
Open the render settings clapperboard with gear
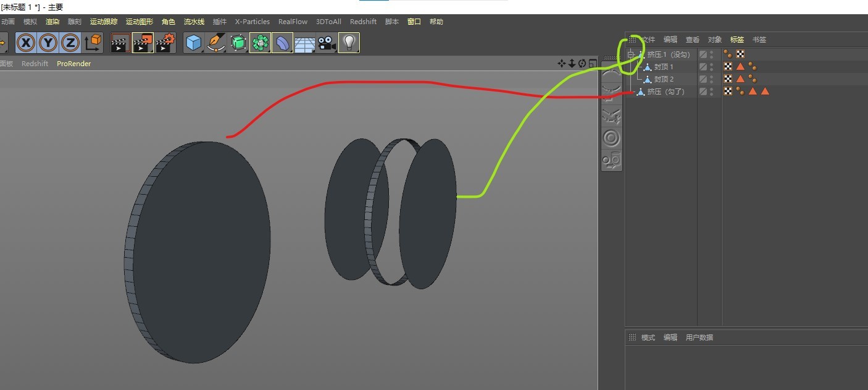click(x=165, y=43)
